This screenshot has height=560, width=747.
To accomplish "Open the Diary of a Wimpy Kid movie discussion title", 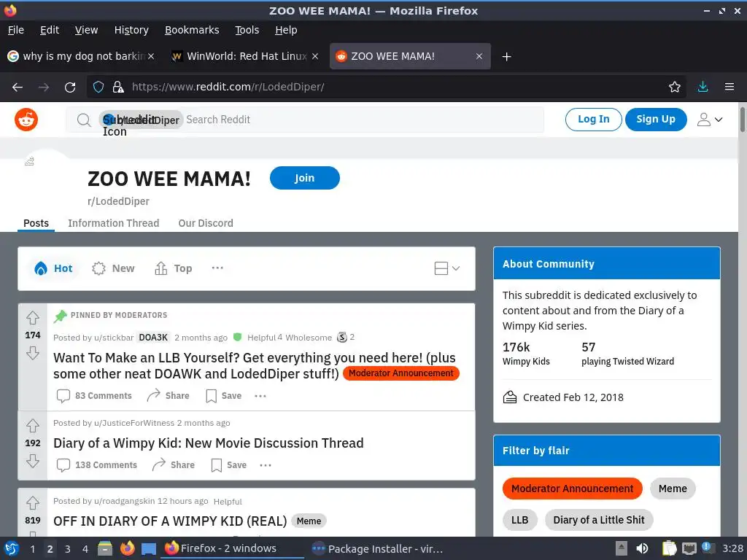I will 208,443.
